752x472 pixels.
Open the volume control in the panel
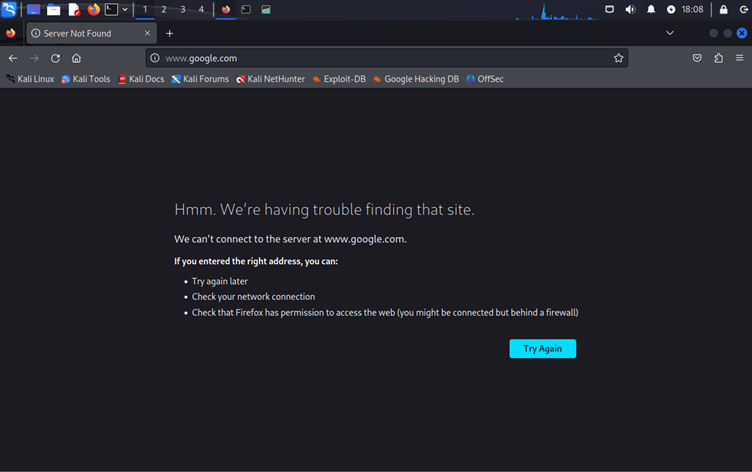(x=630, y=10)
